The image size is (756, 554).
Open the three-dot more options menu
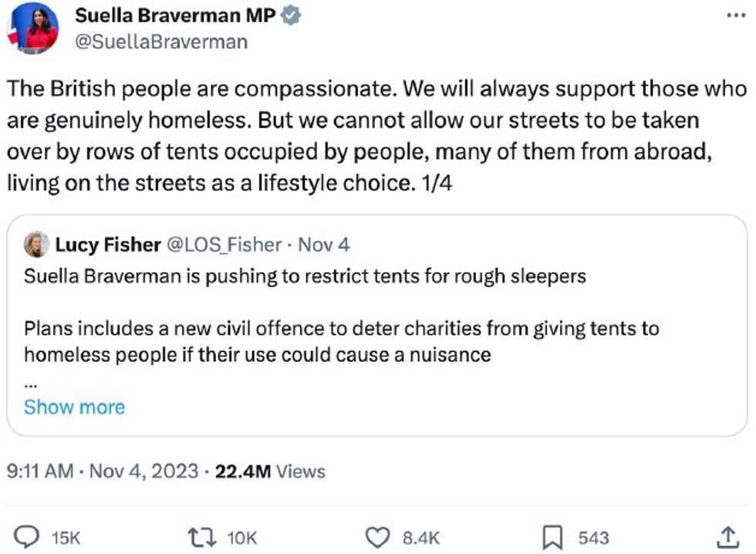point(736,15)
